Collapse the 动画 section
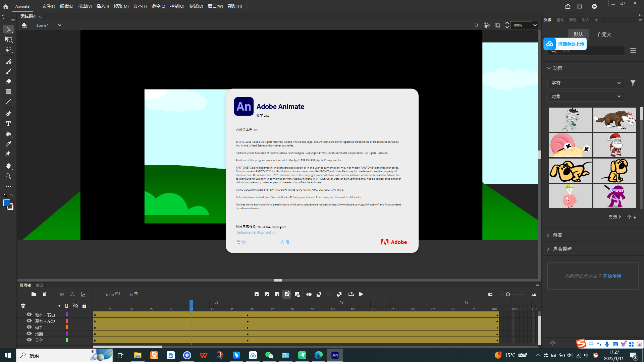 (549, 68)
